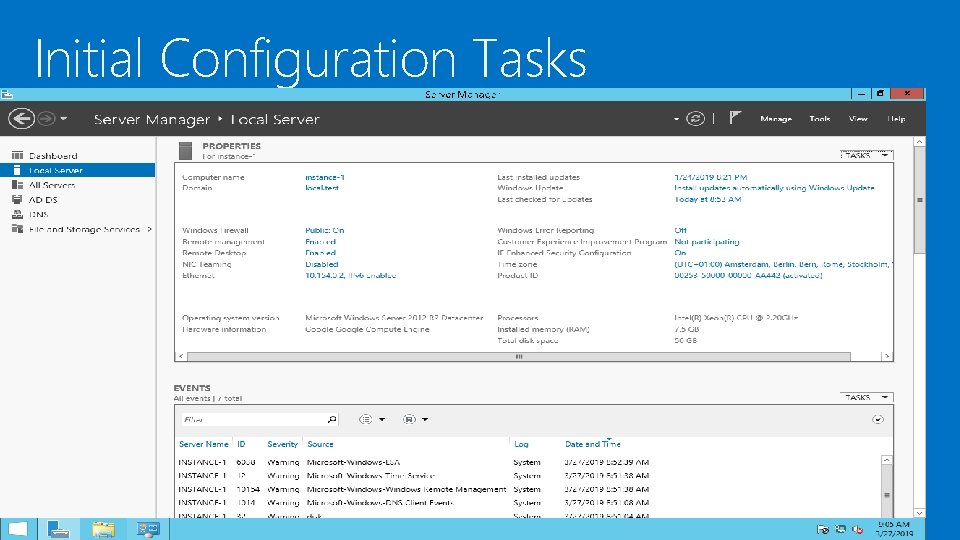Click the refresh icon in header
The image size is (960, 540).
coord(695,119)
